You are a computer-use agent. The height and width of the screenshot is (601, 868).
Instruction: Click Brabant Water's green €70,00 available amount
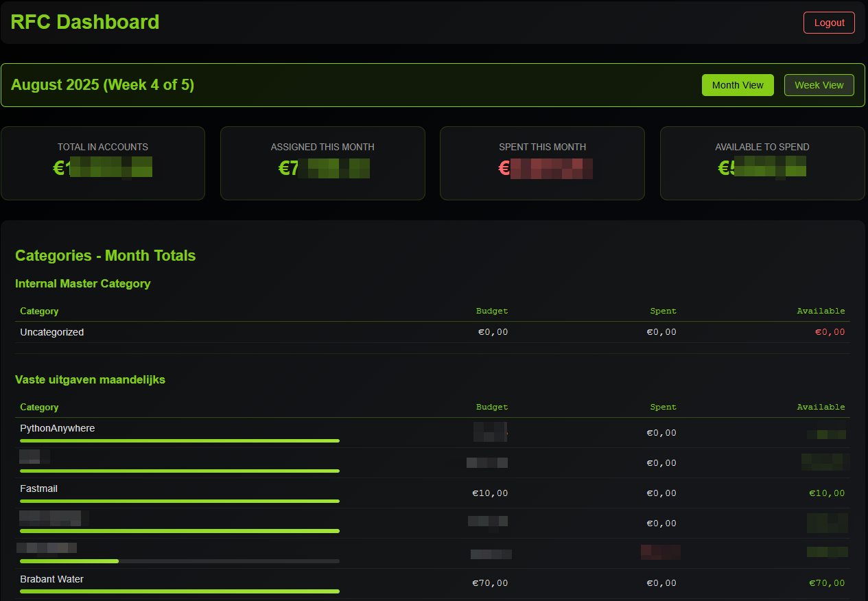point(827,583)
